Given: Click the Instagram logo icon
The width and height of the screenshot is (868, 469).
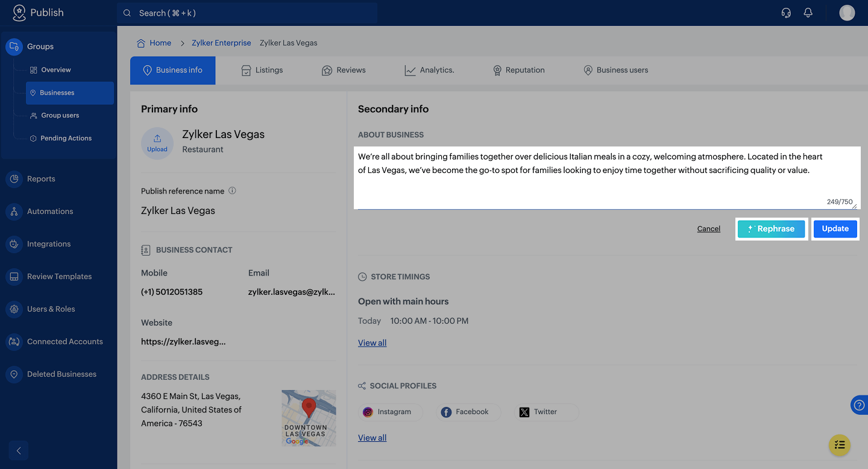Looking at the screenshot, I should point(368,412).
